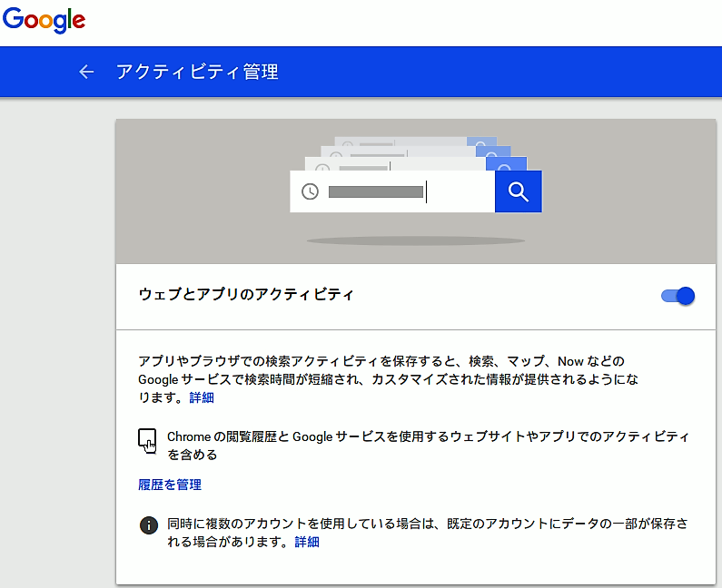Image resolution: width=722 pixels, height=588 pixels.
Task: Check the Chrome の閲覧履歴 checkbox
Action: 147,438
